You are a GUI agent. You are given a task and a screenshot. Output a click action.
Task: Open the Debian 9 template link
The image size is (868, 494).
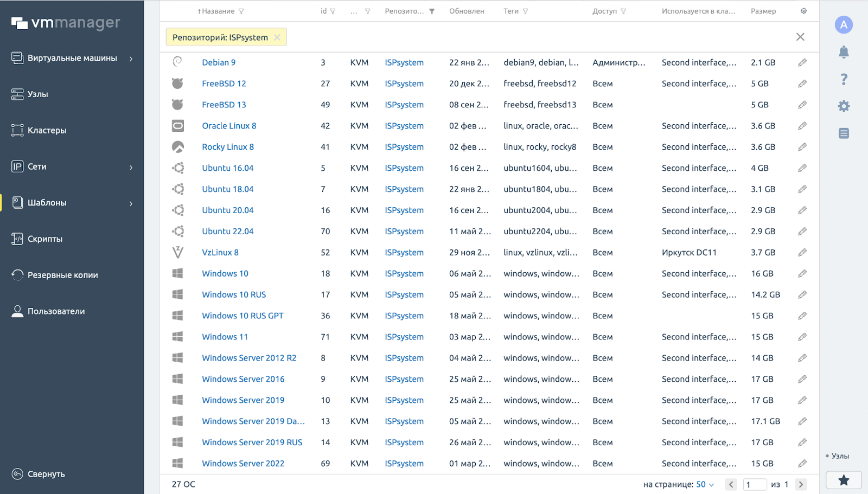(219, 62)
